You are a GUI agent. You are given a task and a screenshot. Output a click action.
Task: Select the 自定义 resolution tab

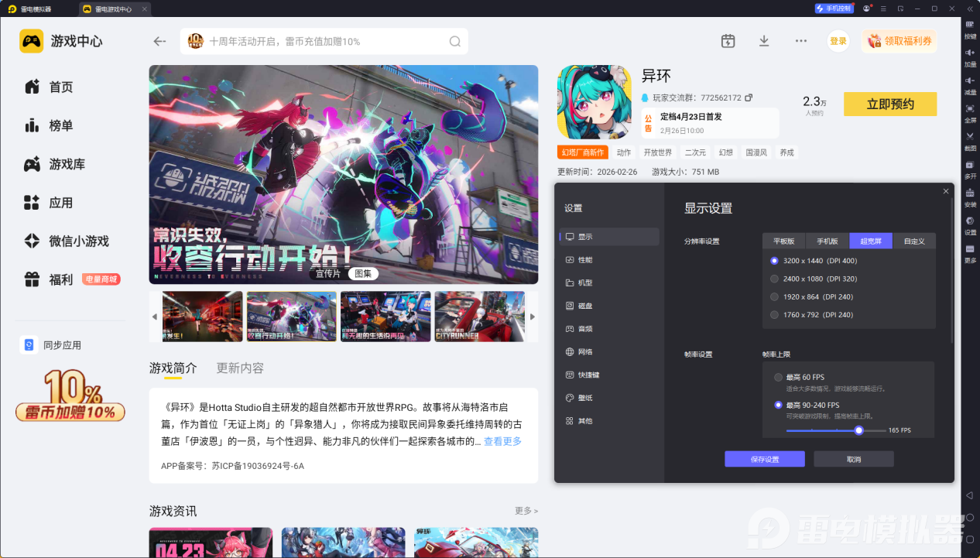tap(914, 241)
